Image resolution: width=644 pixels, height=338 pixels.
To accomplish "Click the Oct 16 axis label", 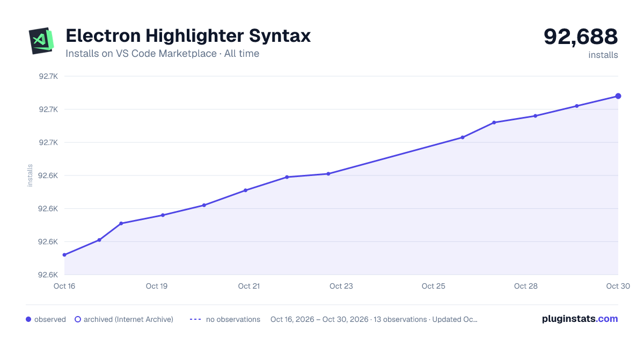I will tap(64, 286).
